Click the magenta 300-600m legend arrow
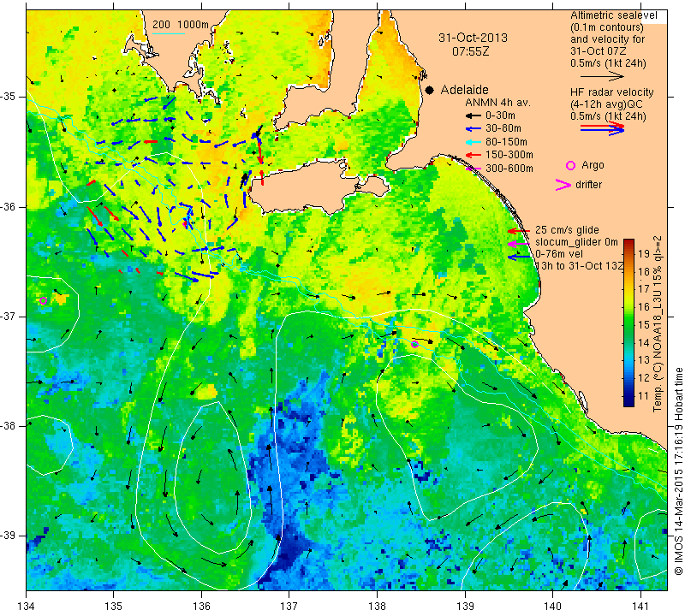 [x=474, y=169]
